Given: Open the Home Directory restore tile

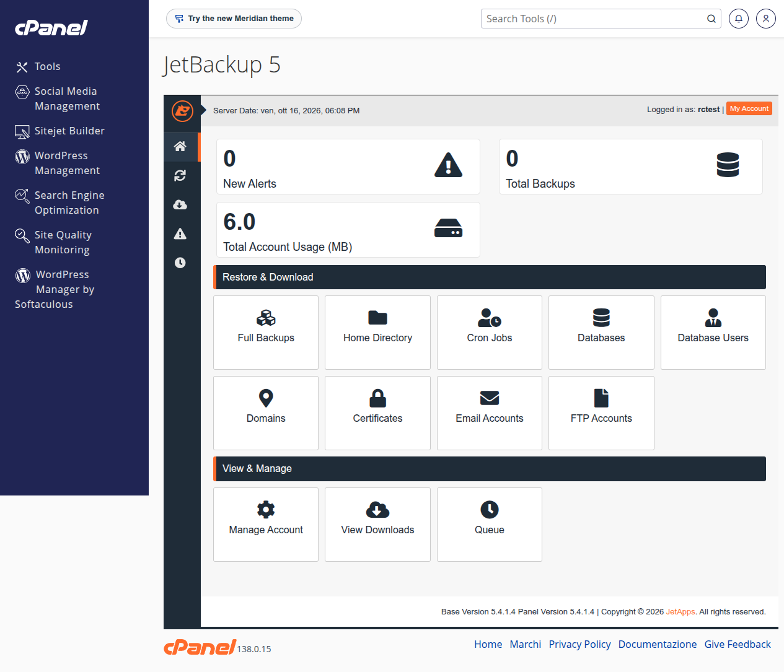Looking at the screenshot, I should (377, 333).
